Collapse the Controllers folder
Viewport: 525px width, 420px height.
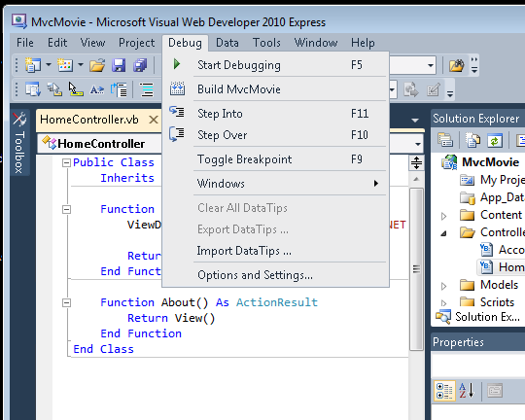coord(444,233)
